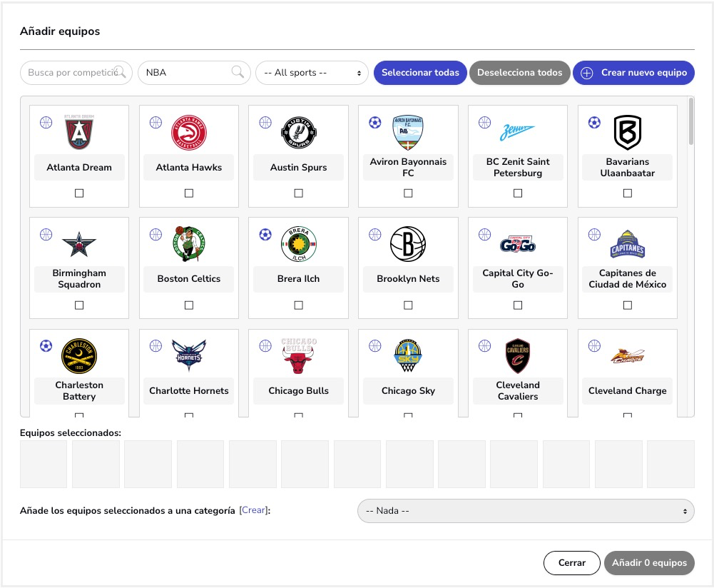Click the Chicago Sky team name
The height and width of the screenshot is (588, 714).
coord(408,391)
